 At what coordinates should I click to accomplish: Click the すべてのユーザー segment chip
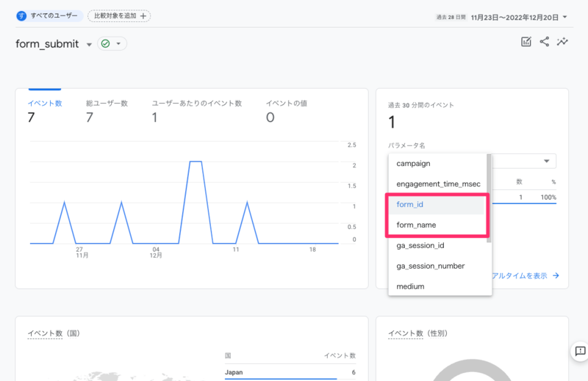(49, 15)
